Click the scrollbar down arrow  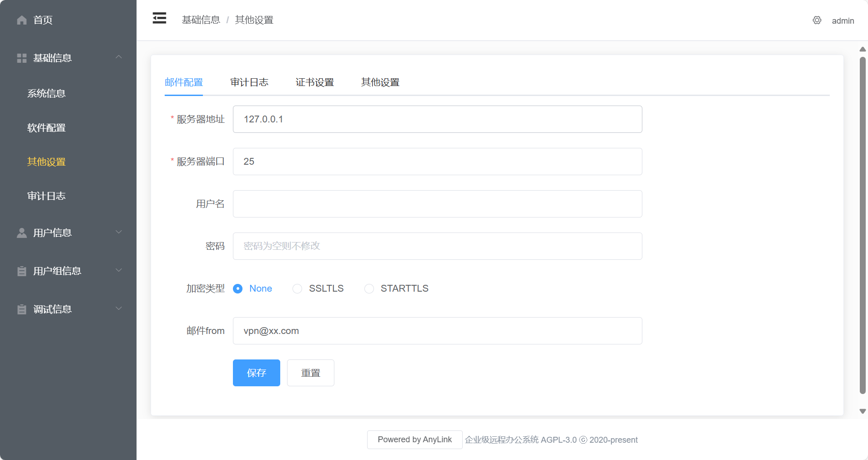[x=862, y=411]
